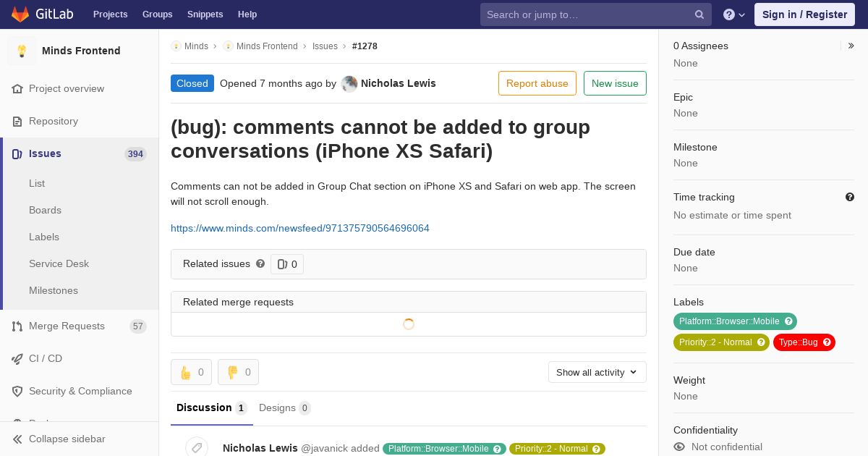Click the Not confidential eye icon

[x=679, y=447]
